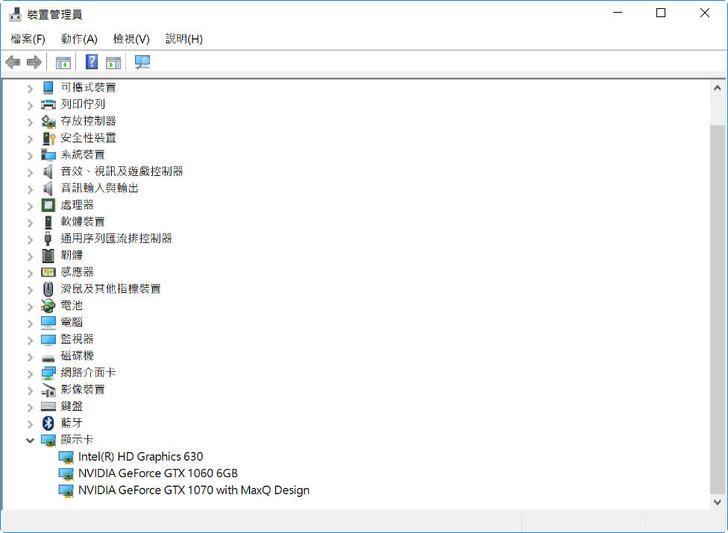Select NVIDIA GeForce GTX 1070 with MaxQ Design
The height and width of the screenshot is (533, 728).
tap(194, 490)
